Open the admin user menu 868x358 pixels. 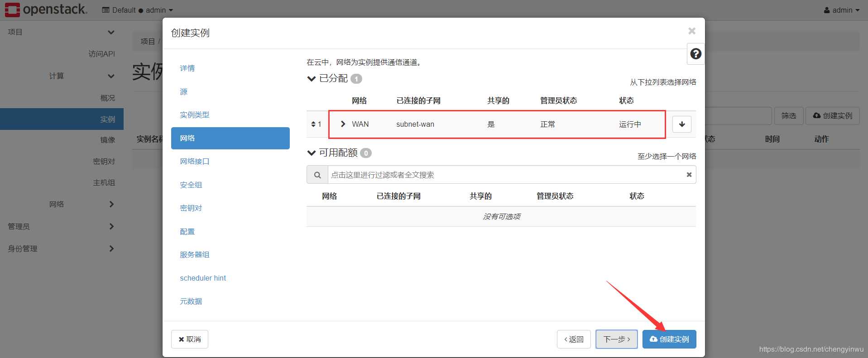pyautogui.click(x=842, y=10)
